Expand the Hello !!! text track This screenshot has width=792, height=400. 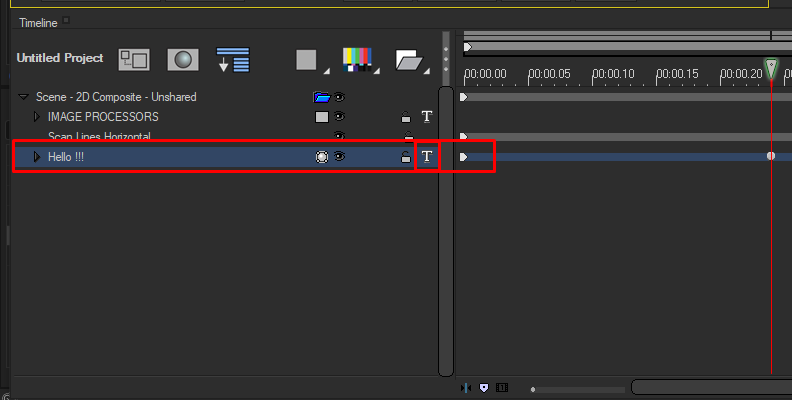(36, 157)
